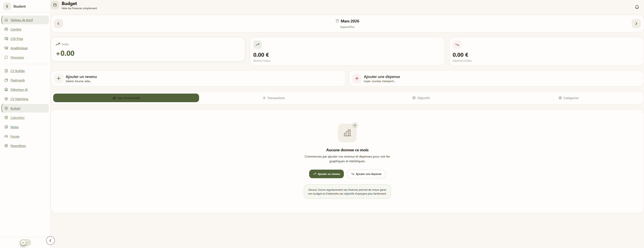Click the red plus icon for Ajouter une dépense
The image size is (644, 248).
coord(357,78)
